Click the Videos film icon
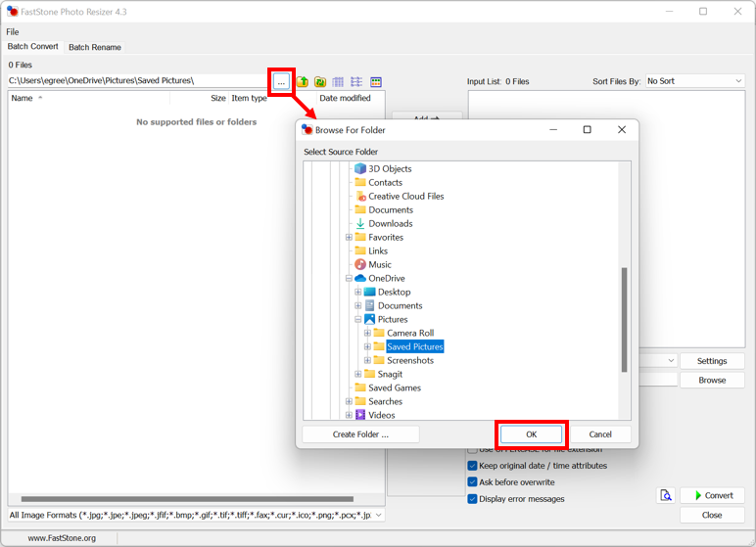The image size is (756, 547). tap(360, 415)
